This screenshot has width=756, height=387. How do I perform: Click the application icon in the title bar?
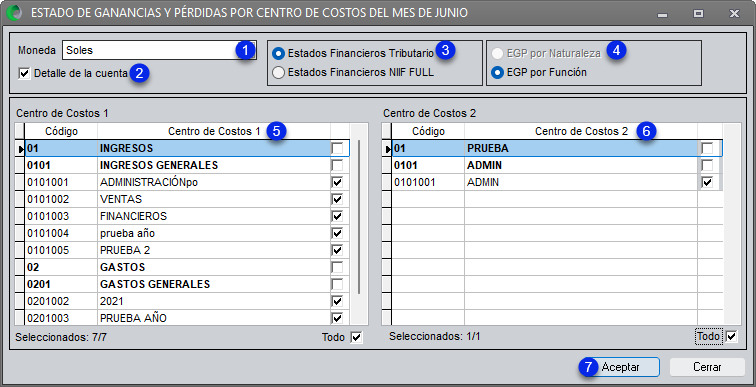point(14,13)
